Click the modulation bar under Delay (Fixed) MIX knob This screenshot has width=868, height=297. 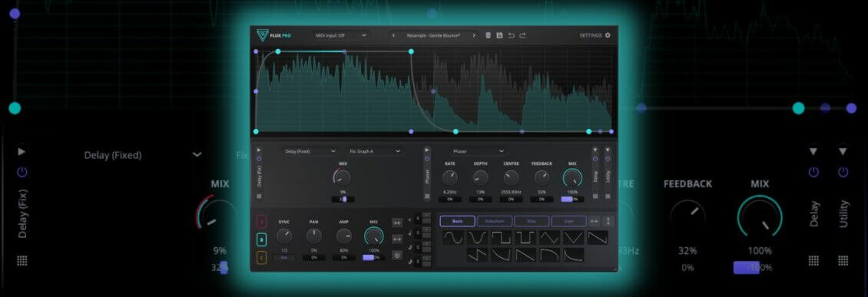pos(343,199)
